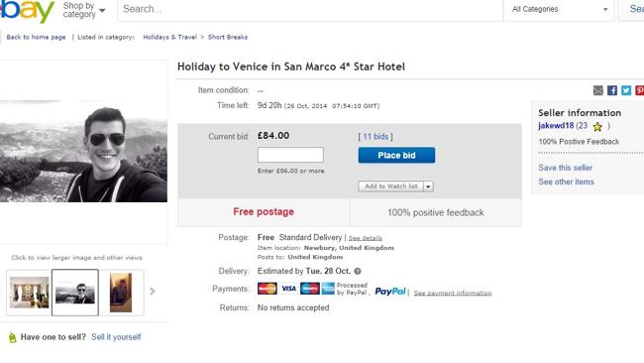Show next thumbnails with the right arrow
The height and width of the screenshot is (363, 644).
click(153, 292)
